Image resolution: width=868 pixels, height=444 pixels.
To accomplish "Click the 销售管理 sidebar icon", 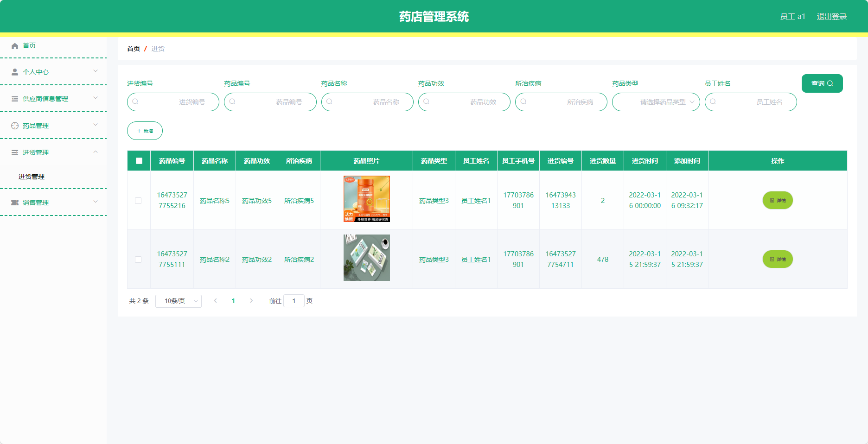I will pyautogui.click(x=15, y=203).
